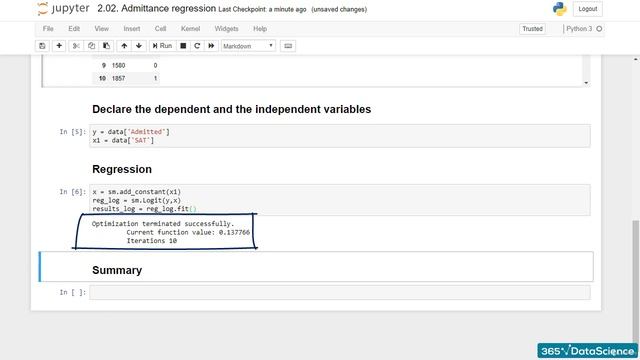Image resolution: width=640 pixels, height=360 pixels.
Task: Click the table row with value 1580
Action: click(126, 65)
